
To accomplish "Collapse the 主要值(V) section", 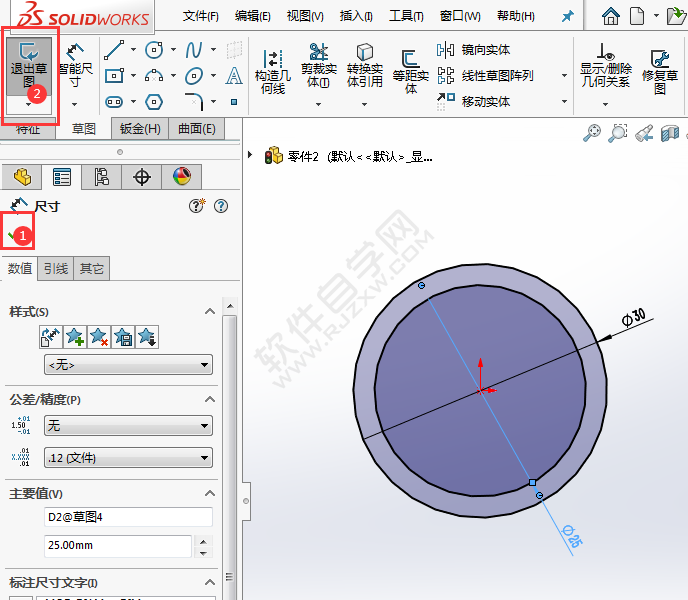I will coord(210,493).
